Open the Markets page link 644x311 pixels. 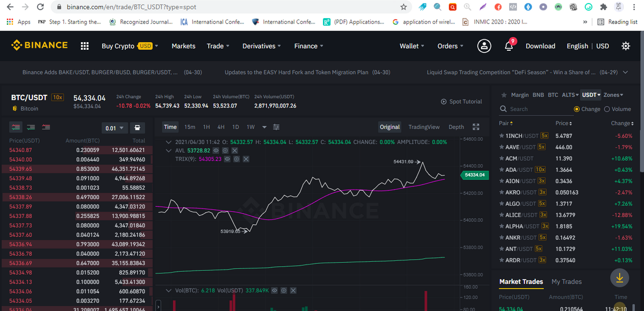click(183, 46)
